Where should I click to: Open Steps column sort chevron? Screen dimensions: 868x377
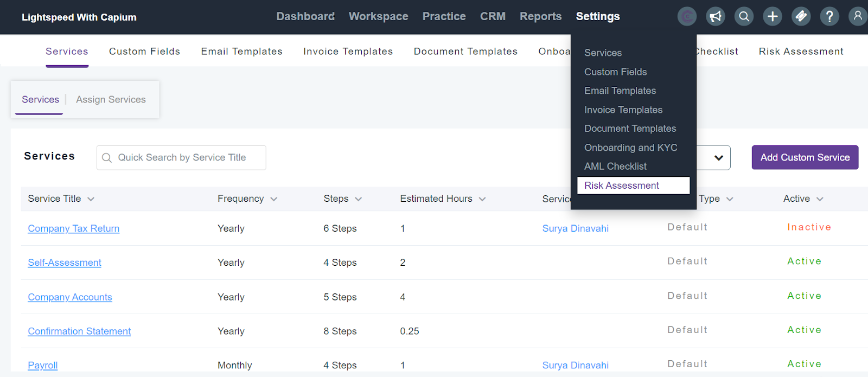358,199
